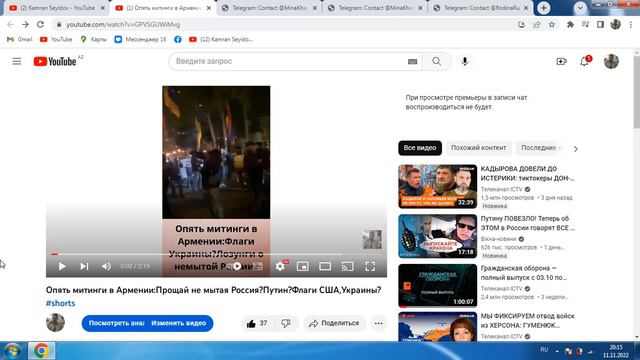The height and width of the screenshot is (360, 640).
Task: Click the Chrome taskbar icon
Action: [x=41, y=351]
